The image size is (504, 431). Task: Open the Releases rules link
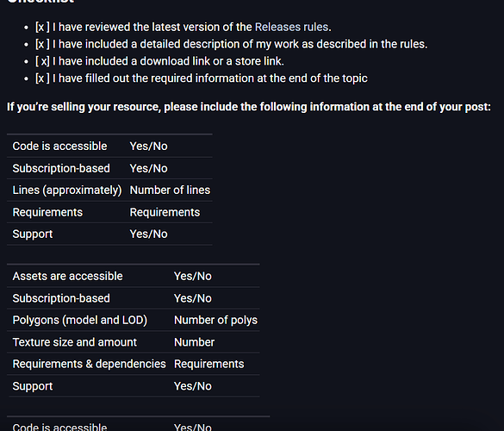[291, 27]
